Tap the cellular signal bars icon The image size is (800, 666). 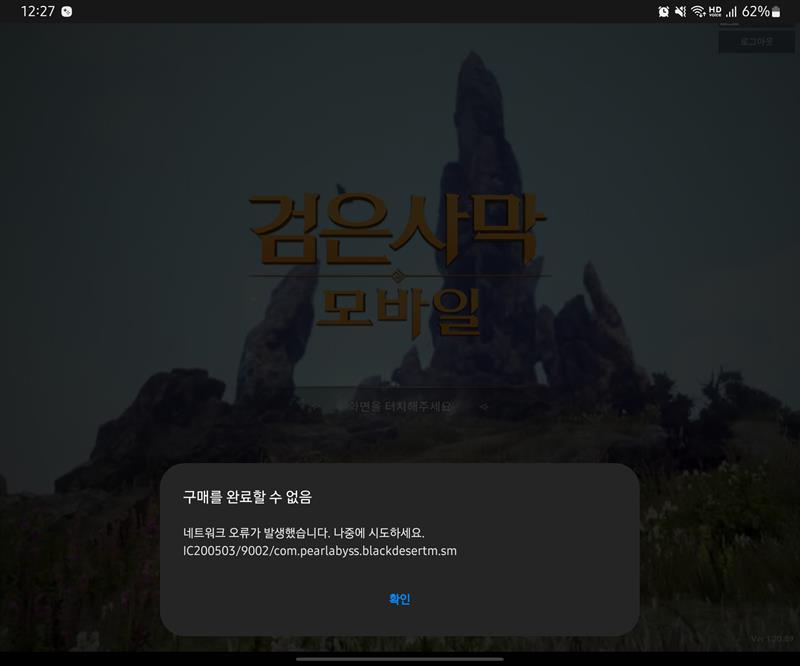tap(731, 12)
